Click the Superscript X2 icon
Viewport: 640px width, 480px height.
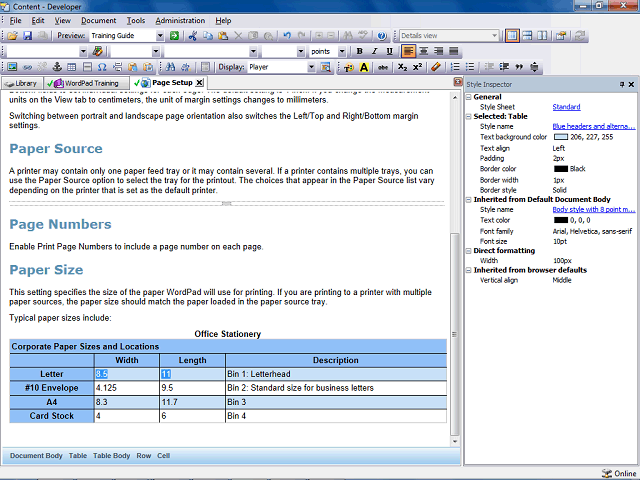[x=417, y=67]
